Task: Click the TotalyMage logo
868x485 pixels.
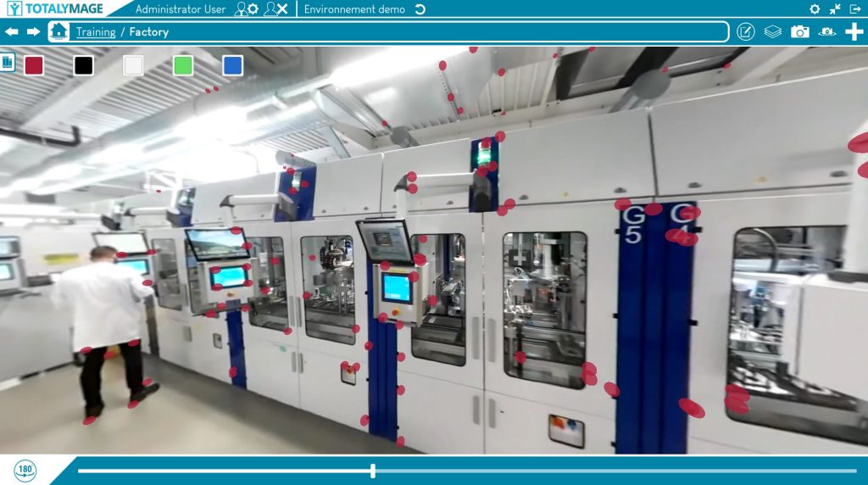Action: [55, 8]
